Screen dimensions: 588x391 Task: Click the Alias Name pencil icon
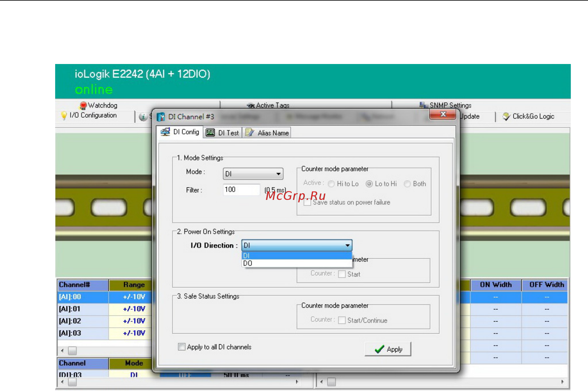point(250,133)
